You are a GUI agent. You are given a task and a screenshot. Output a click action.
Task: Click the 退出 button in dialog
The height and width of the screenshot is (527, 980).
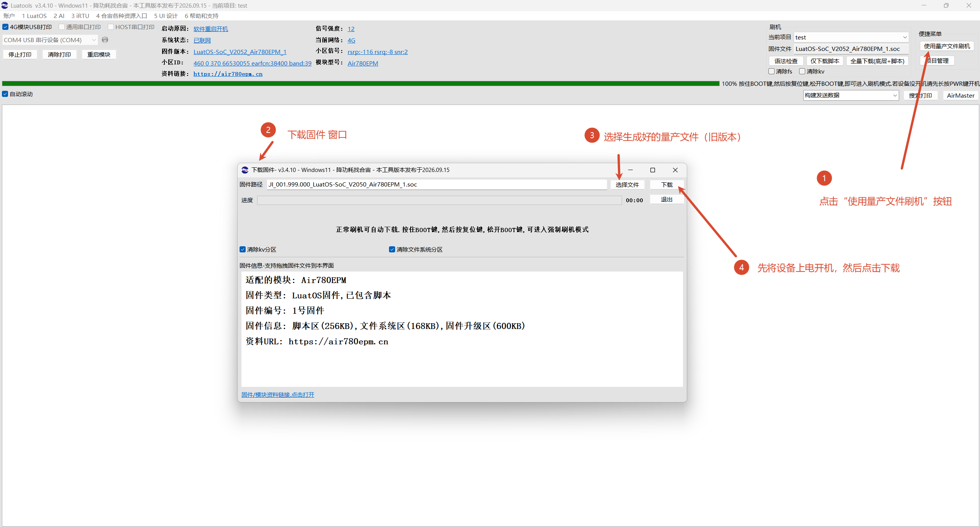[667, 200]
